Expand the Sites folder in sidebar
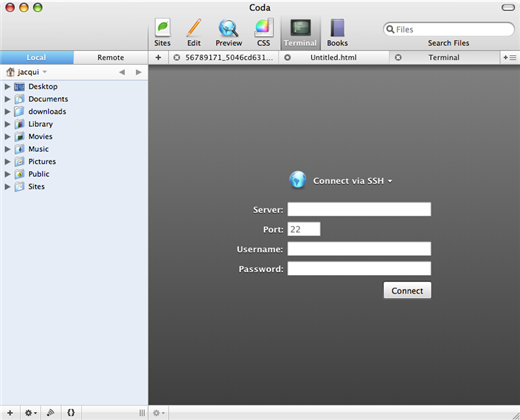 pos(7,187)
